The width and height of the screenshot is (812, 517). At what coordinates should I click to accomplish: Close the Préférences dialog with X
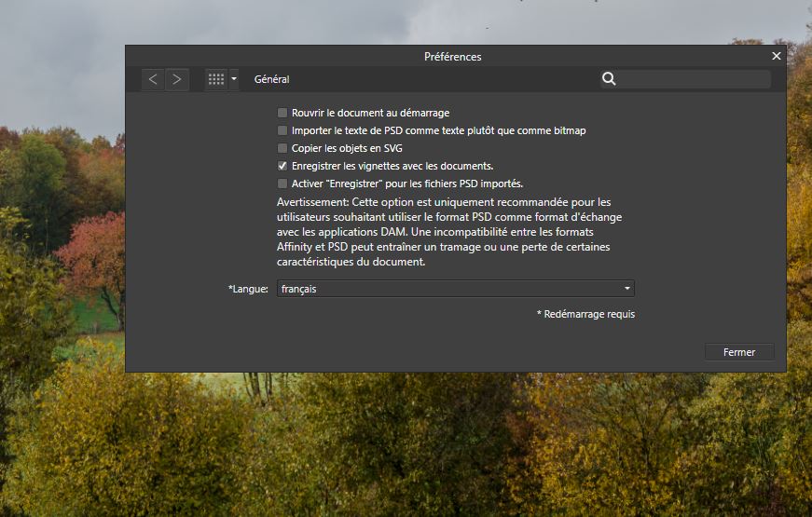coord(776,56)
